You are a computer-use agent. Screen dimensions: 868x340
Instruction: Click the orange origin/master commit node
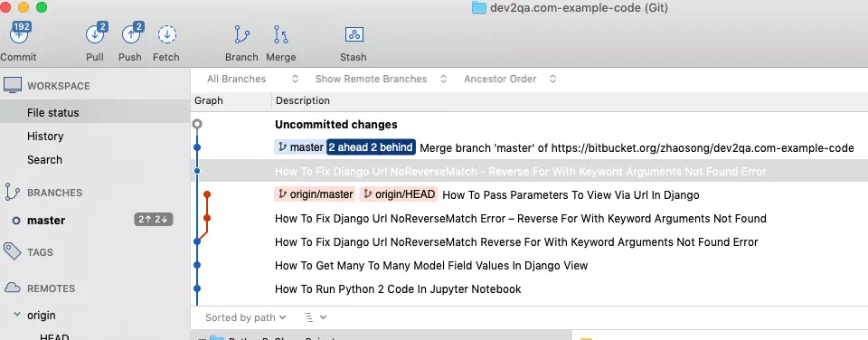pos(207,194)
